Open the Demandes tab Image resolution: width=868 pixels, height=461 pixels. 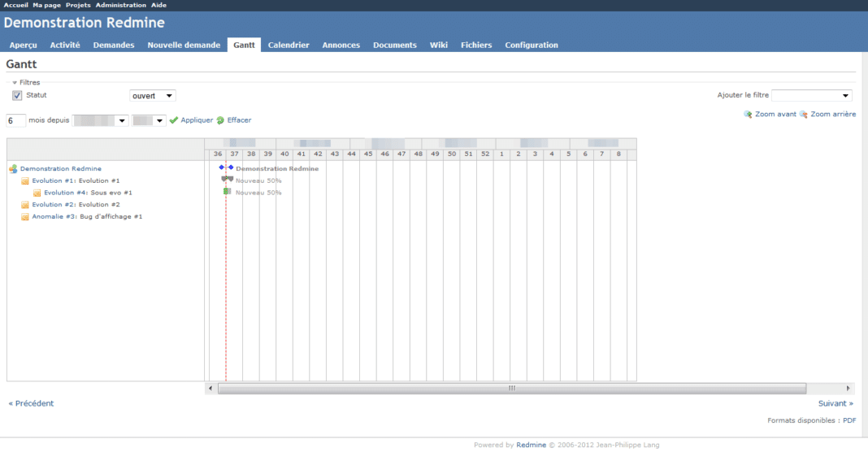tap(114, 45)
